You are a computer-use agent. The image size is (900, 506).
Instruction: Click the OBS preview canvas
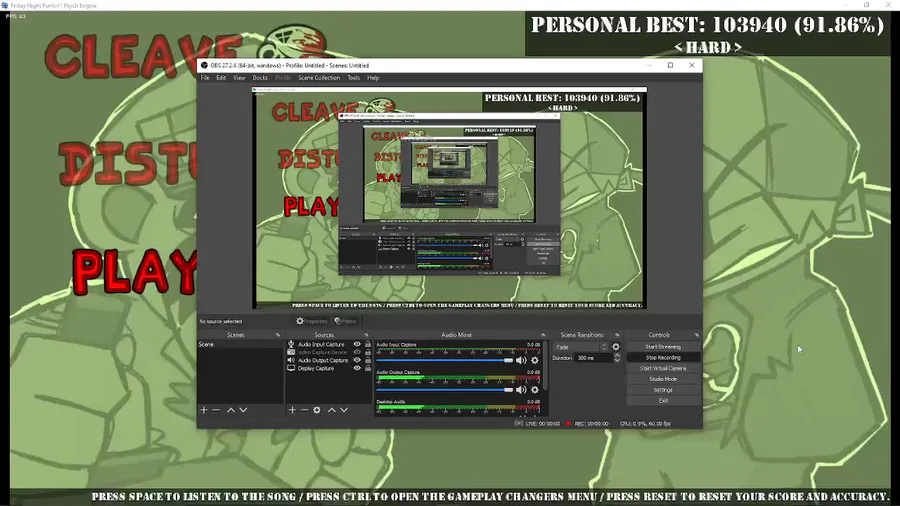click(x=449, y=198)
